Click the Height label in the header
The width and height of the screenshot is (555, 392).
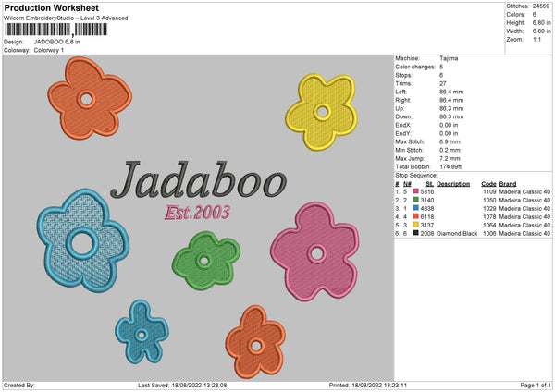click(x=515, y=22)
